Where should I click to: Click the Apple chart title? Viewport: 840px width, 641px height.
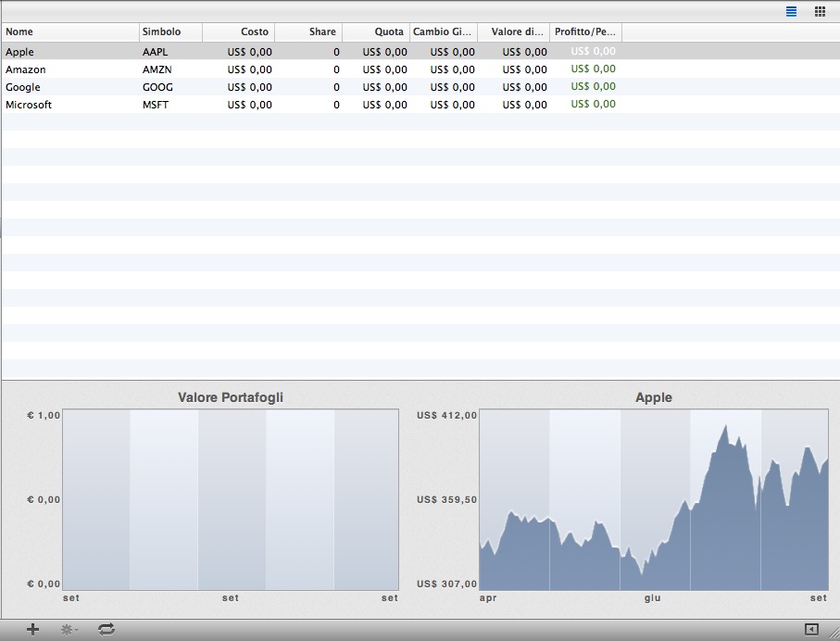tap(654, 397)
